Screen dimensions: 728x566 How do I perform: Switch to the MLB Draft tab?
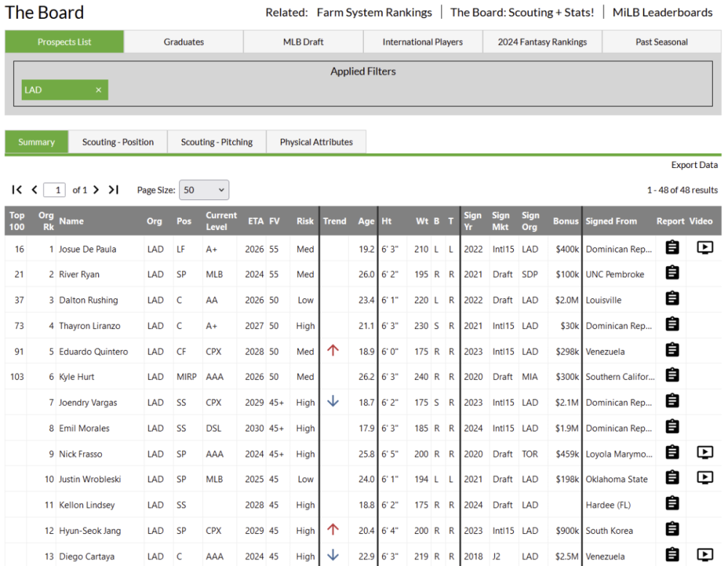(303, 42)
